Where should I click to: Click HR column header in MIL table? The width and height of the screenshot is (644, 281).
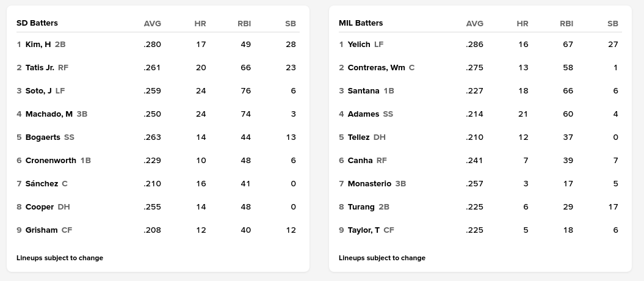pyautogui.click(x=523, y=24)
